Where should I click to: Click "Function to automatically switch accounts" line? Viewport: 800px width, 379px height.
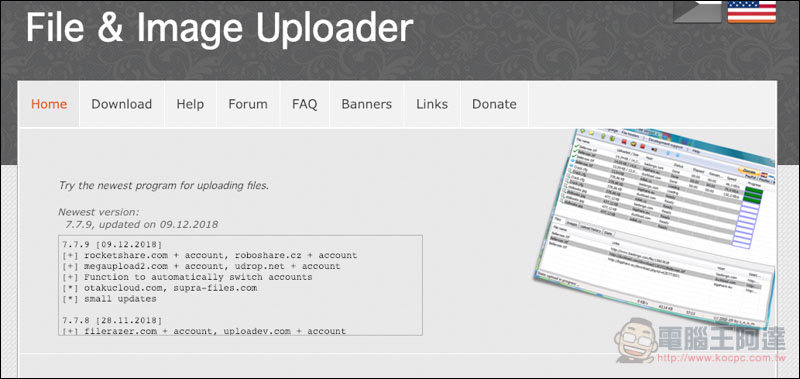coord(187,277)
